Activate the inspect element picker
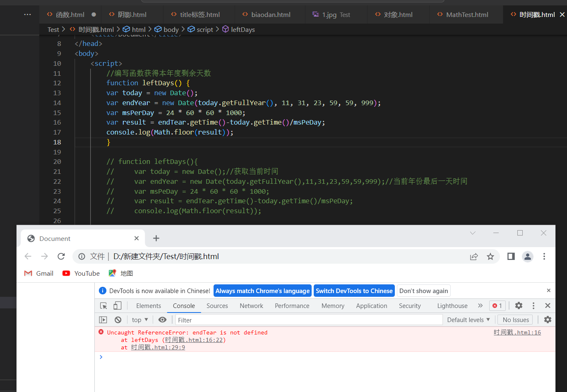The image size is (567, 392). click(103, 305)
